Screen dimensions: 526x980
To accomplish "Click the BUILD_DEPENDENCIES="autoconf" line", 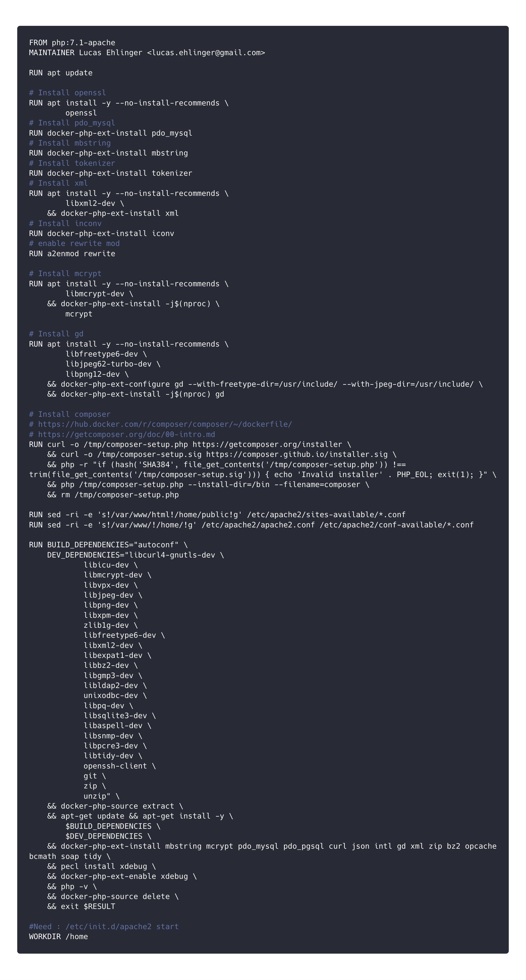I will coord(108,545).
